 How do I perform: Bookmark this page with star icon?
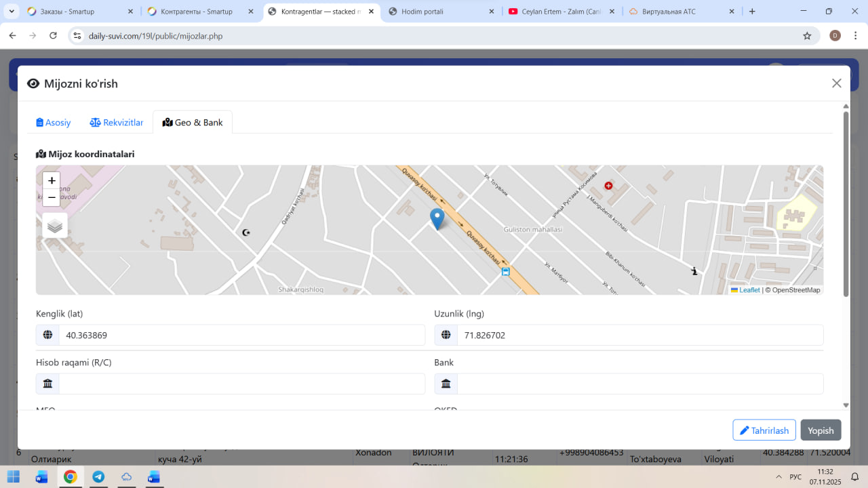(x=807, y=36)
